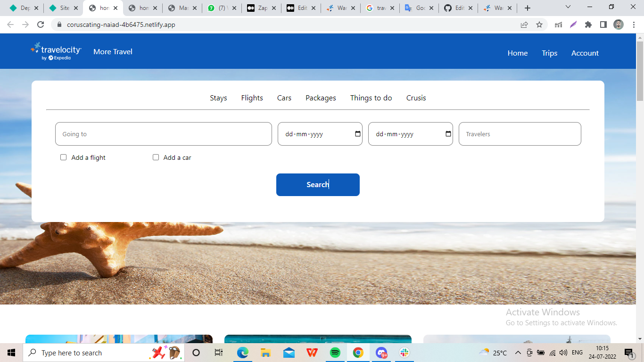Image resolution: width=644 pixels, height=362 pixels.
Task: Enable the Add a flight checkbox
Action: pos(63,157)
